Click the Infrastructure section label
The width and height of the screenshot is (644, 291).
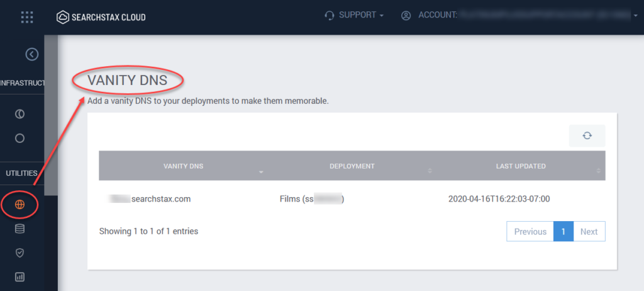pos(22,83)
